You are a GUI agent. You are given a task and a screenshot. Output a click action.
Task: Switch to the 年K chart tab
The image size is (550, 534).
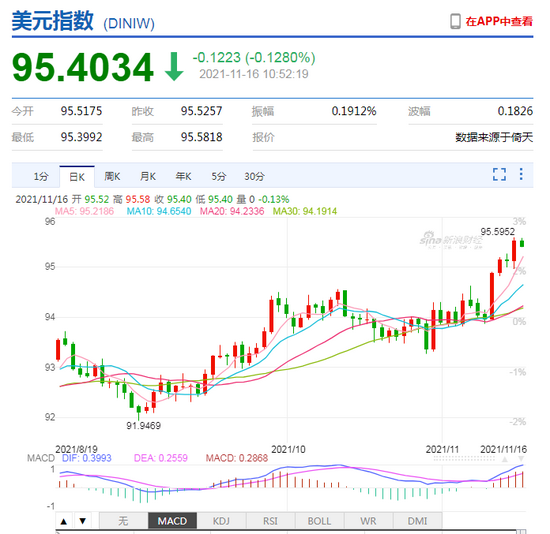[x=183, y=176]
